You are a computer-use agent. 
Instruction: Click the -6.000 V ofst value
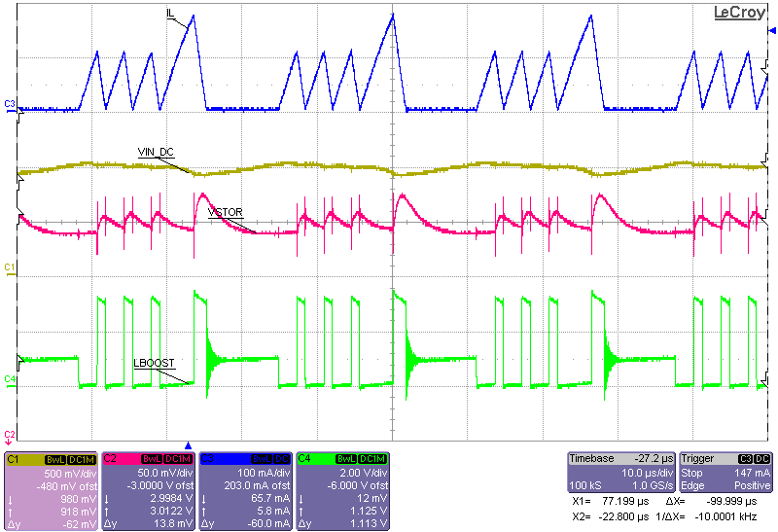[x=358, y=486]
